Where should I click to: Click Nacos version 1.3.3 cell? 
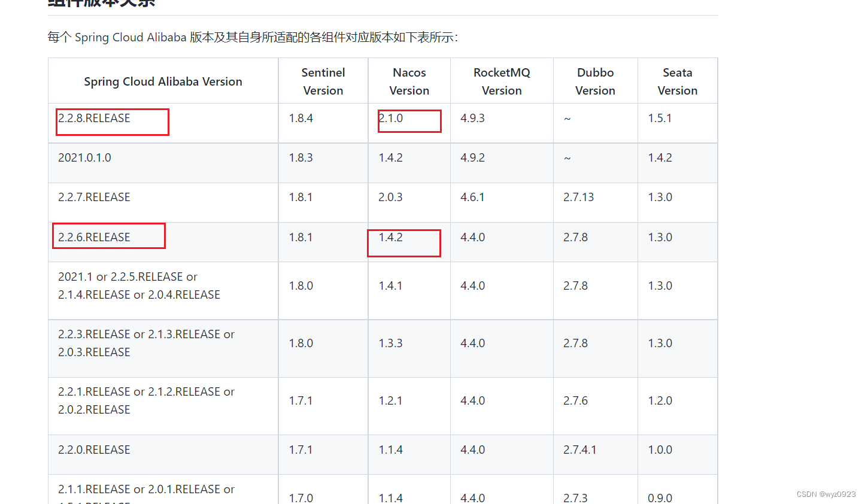[409, 348]
